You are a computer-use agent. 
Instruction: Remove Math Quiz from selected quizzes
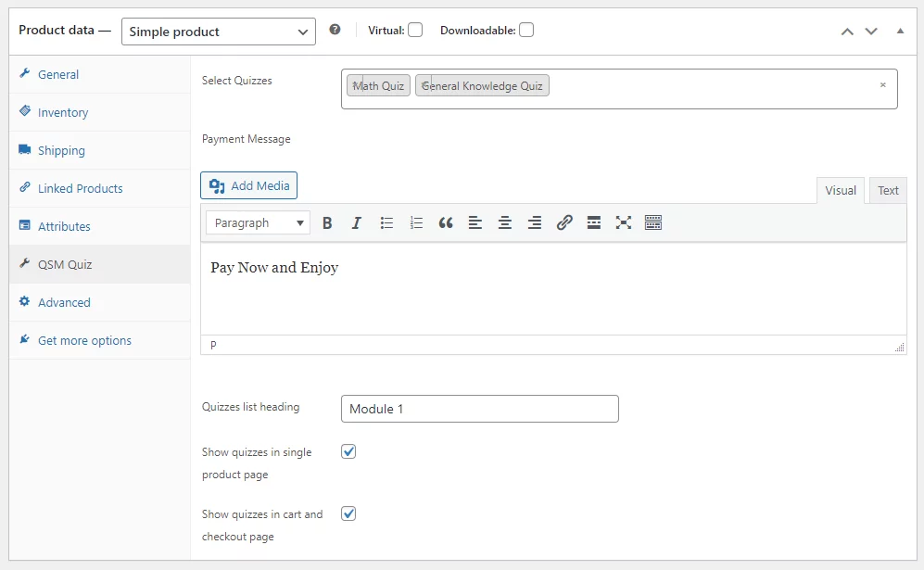(x=355, y=85)
